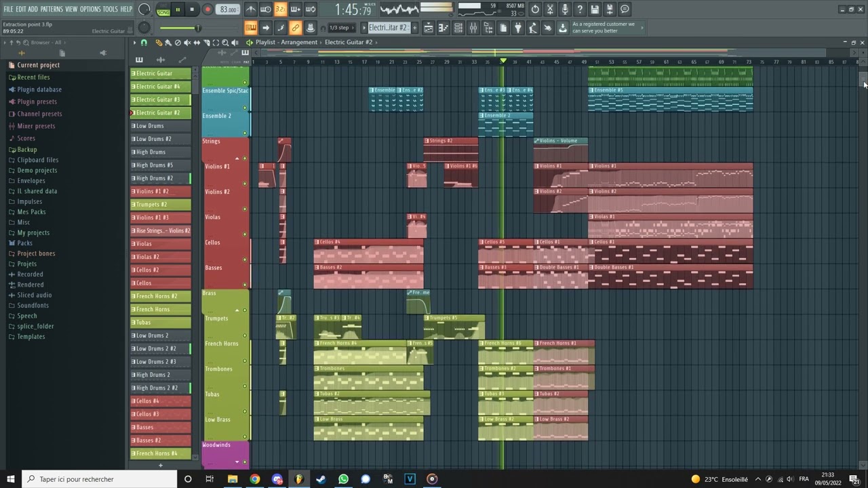The width and height of the screenshot is (868, 488).
Task: Show audio clips in picker panel
Action: pos(161,60)
